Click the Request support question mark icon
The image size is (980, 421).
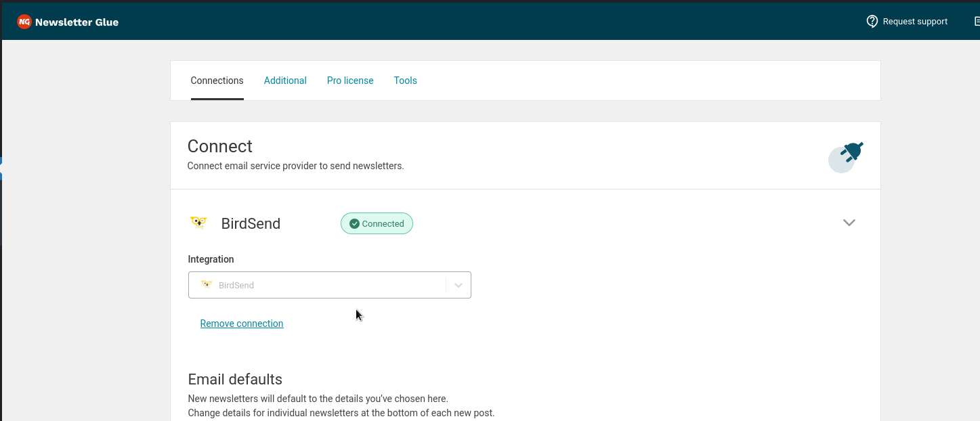(x=872, y=21)
